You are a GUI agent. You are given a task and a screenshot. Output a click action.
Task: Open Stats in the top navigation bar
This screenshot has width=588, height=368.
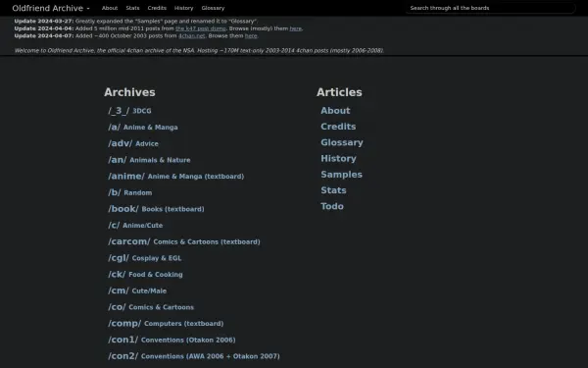click(132, 8)
